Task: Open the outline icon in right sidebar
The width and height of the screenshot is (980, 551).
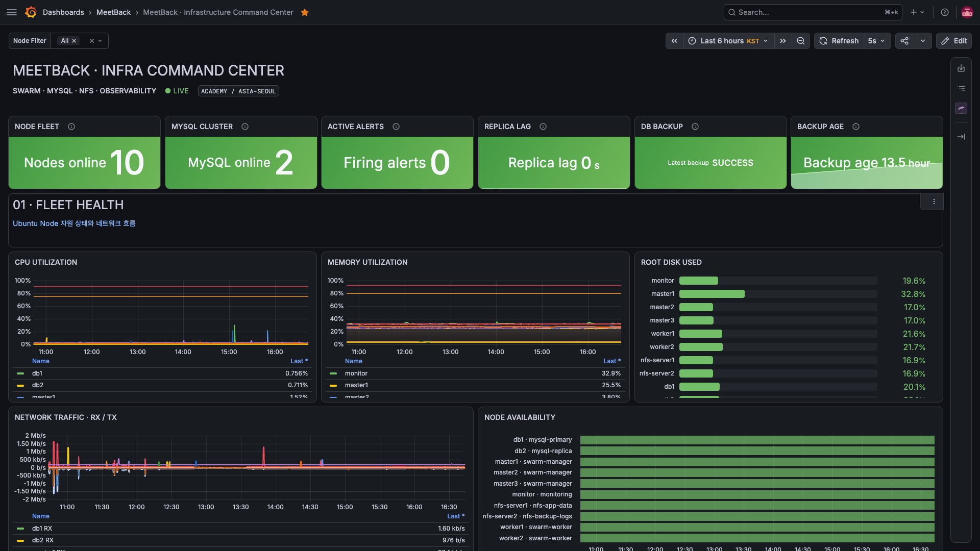Action: [961, 88]
